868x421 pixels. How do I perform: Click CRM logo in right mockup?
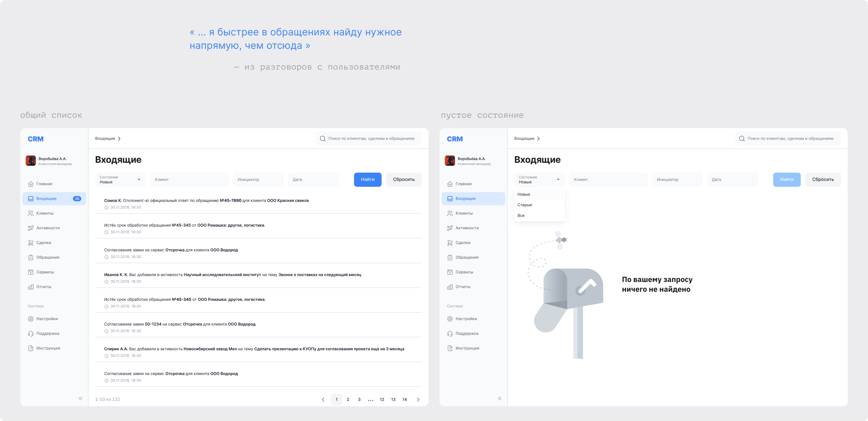[x=454, y=139]
